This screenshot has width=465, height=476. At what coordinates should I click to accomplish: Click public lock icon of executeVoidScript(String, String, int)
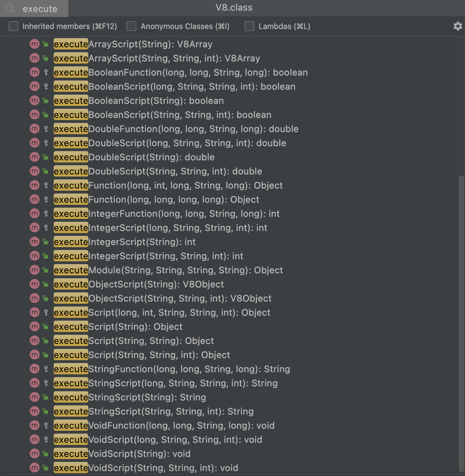pyautogui.click(x=46, y=468)
